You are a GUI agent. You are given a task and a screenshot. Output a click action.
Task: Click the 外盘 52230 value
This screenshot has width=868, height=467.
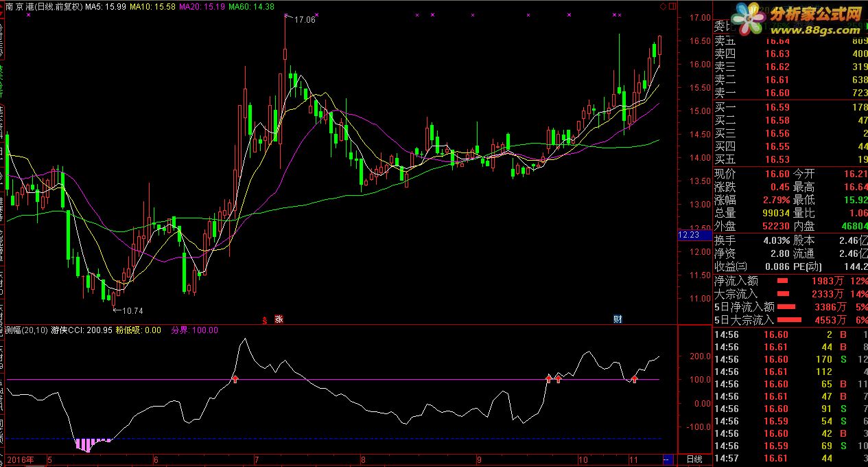point(775,226)
